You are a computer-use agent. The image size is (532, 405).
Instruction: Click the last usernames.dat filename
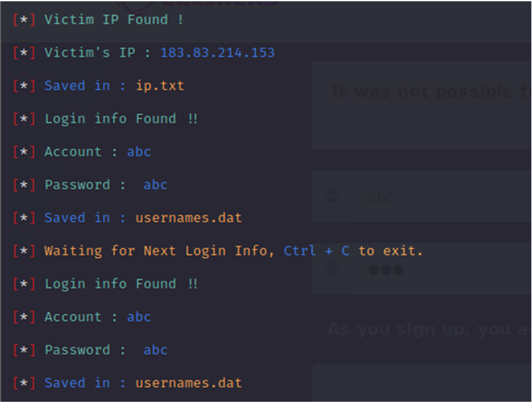tap(188, 383)
